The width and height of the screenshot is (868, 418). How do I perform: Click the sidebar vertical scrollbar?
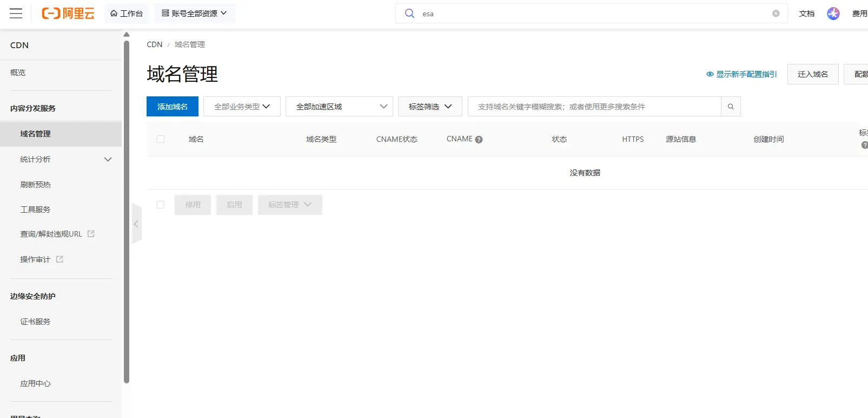tap(127, 211)
